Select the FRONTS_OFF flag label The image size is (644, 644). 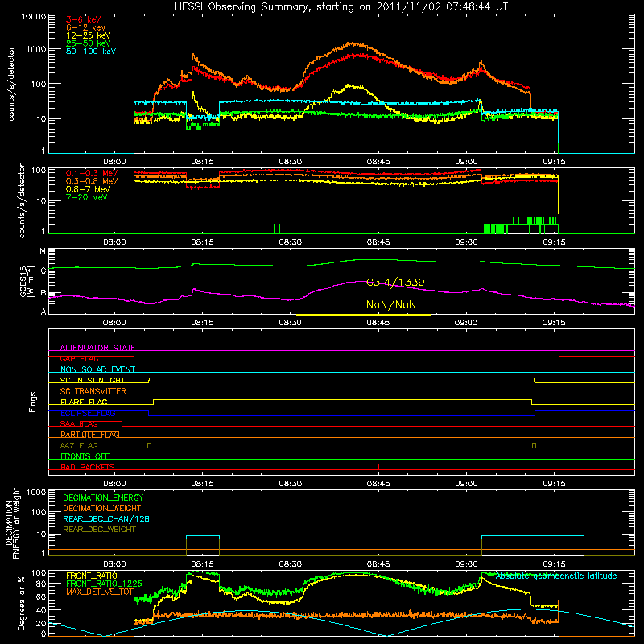click(x=85, y=456)
